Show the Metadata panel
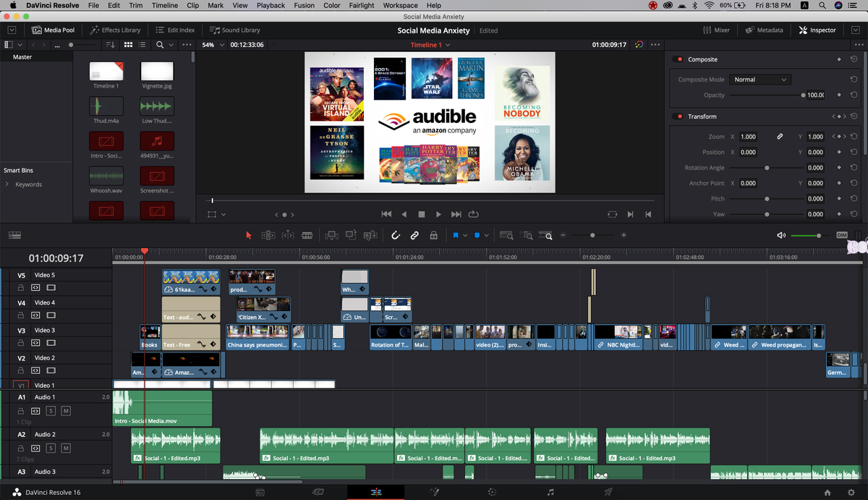Viewport: 868px width, 500px height. [765, 30]
